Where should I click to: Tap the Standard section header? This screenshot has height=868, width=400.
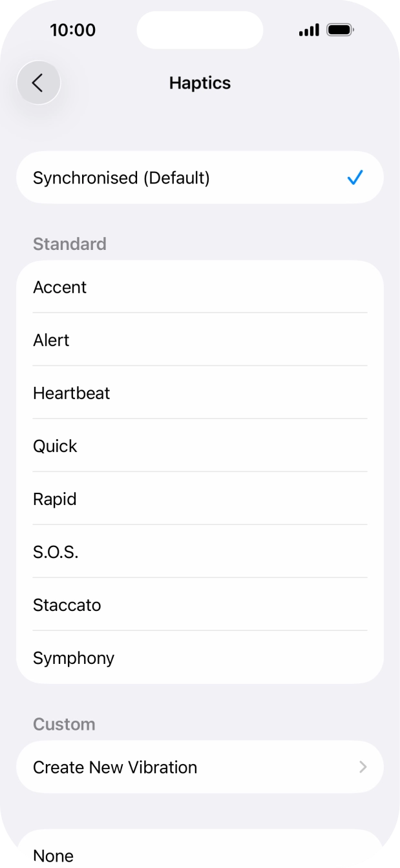coord(69,244)
